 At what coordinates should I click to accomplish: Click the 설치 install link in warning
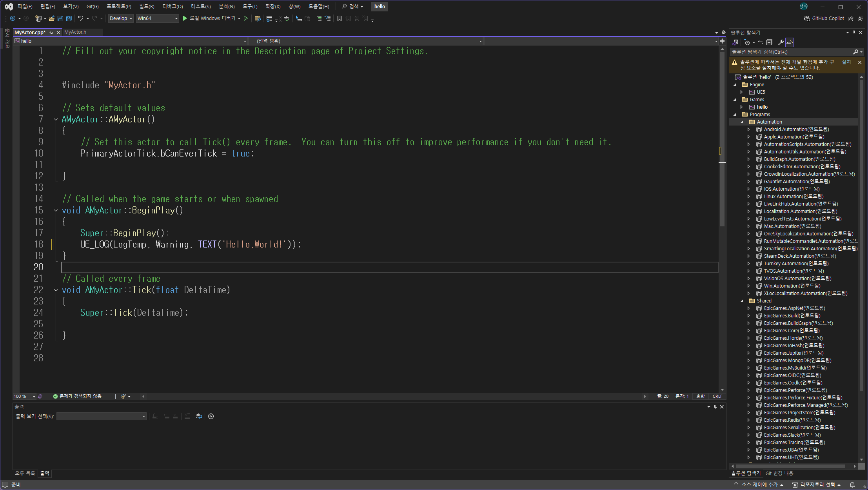pyautogui.click(x=846, y=62)
